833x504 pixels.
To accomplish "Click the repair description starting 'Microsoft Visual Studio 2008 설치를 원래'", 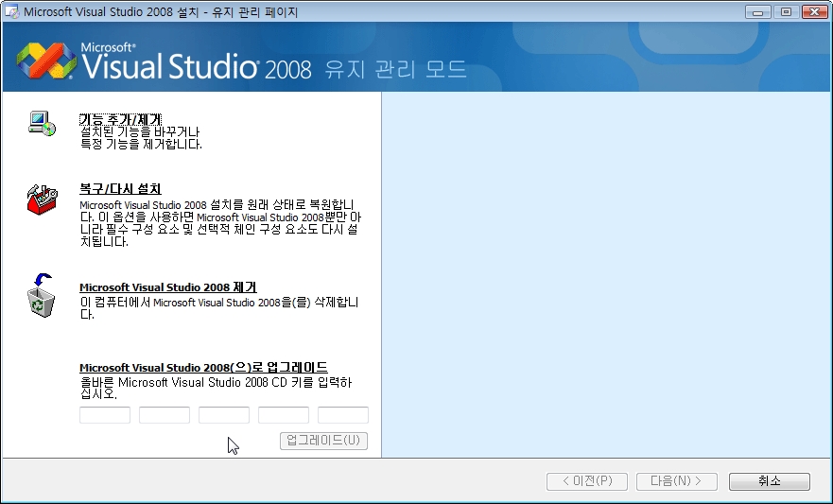I will pyautogui.click(x=220, y=223).
